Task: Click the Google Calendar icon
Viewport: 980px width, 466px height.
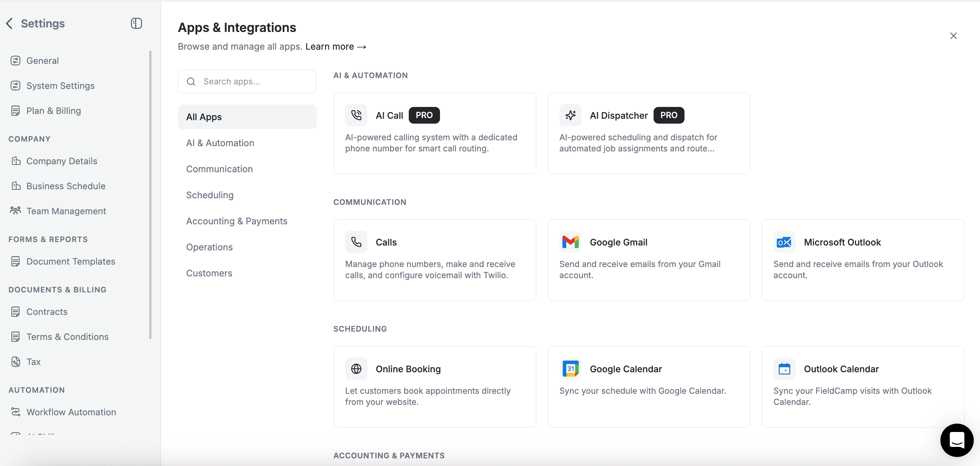Action: click(x=570, y=368)
